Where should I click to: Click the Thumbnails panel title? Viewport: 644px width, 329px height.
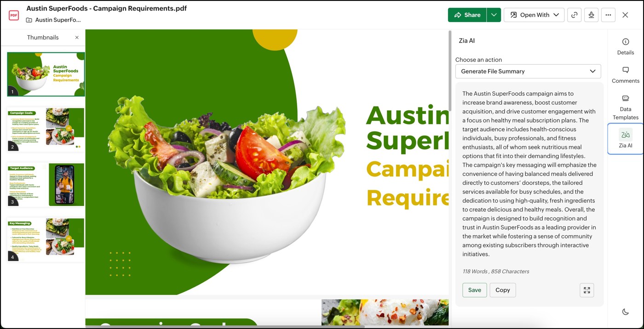pyautogui.click(x=43, y=37)
